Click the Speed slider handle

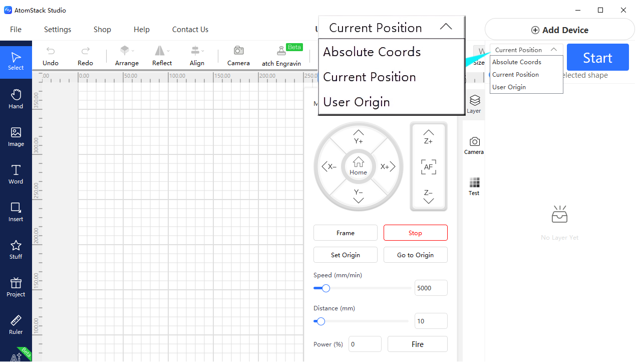[326, 288]
